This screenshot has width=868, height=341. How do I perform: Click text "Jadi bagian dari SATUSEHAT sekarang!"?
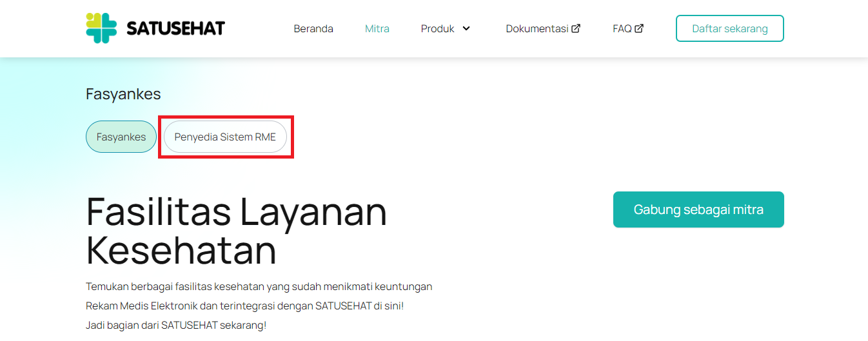pos(176,325)
